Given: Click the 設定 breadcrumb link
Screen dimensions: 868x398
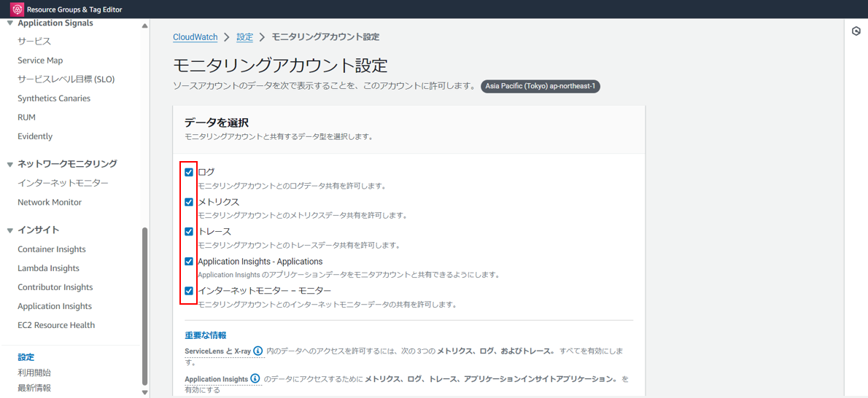Looking at the screenshot, I should click(x=244, y=37).
